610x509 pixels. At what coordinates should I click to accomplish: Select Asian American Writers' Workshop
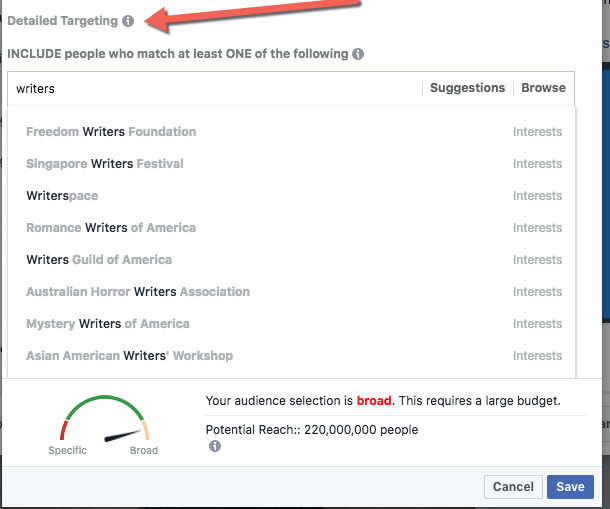(291, 356)
